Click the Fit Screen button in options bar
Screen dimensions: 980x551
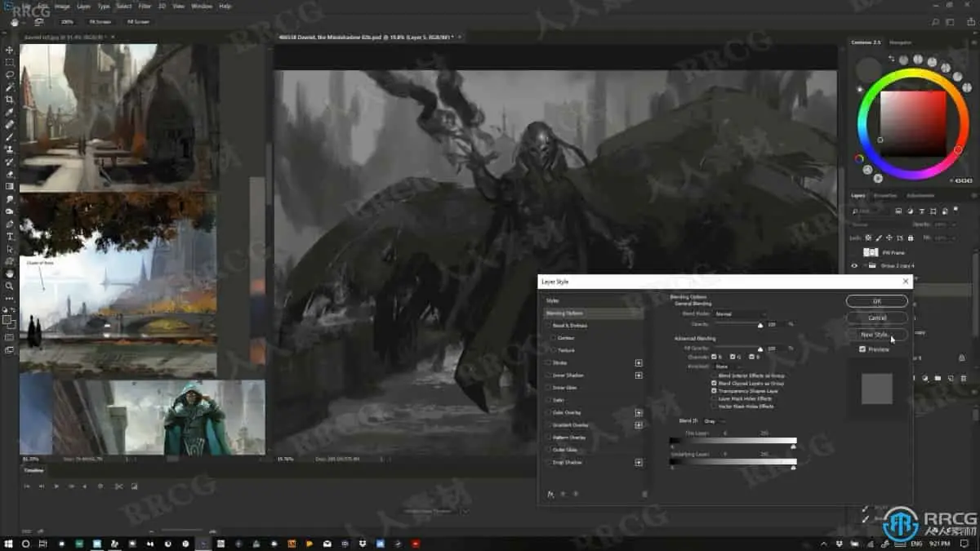(x=100, y=22)
